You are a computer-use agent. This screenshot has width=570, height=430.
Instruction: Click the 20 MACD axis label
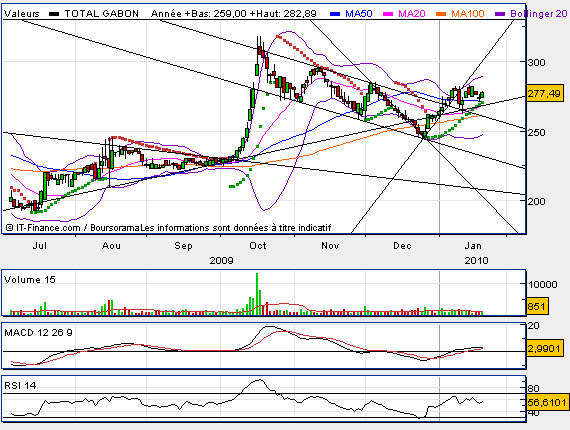pyautogui.click(x=534, y=326)
